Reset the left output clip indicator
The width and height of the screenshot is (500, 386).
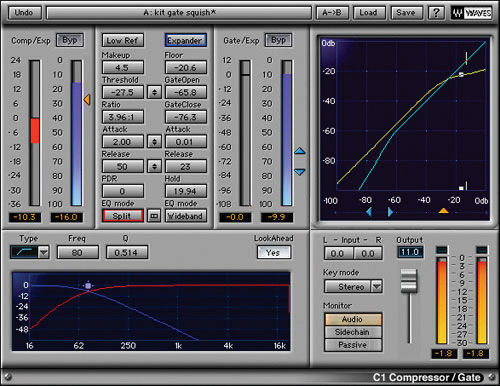click(x=442, y=250)
